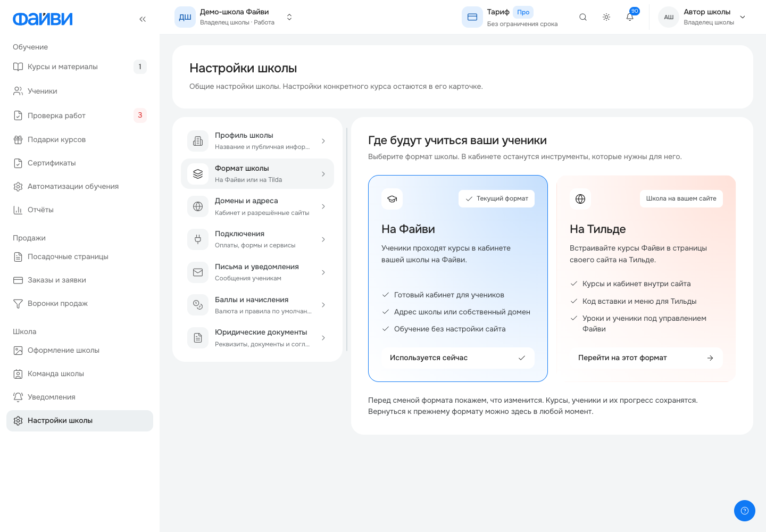Open Отчёты in the sidebar
Image resolution: width=766 pixels, height=532 pixels.
click(x=80, y=210)
